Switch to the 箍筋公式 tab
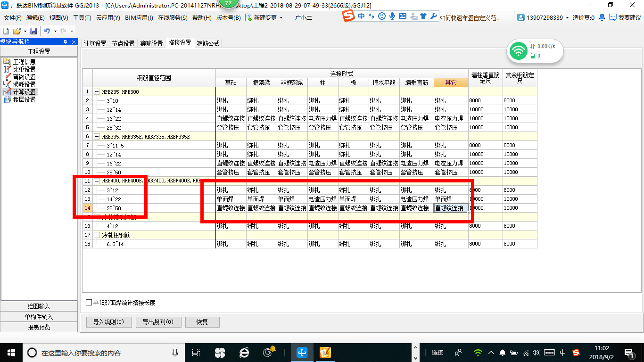Screen dimensions: 644x362 click(x=208, y=43)
